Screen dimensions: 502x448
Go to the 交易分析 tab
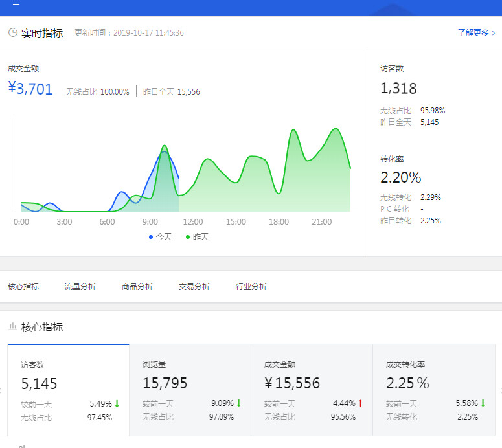[x=194, y=286]
